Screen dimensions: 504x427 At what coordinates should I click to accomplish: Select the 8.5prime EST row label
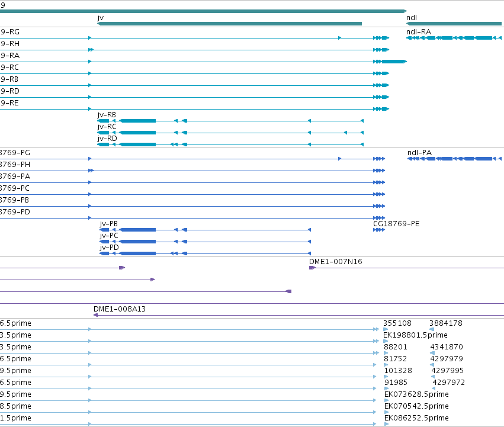tap(15, 406)
